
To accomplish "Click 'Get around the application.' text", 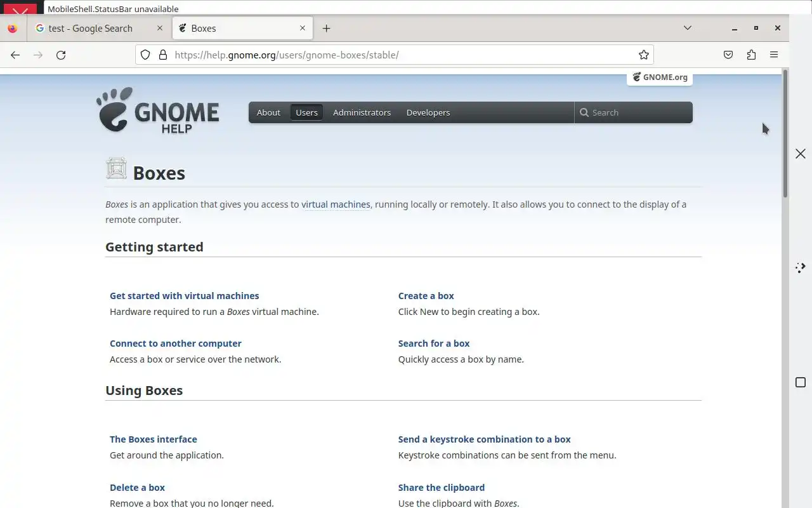I will pyautogui.click(x=167, y=455).
